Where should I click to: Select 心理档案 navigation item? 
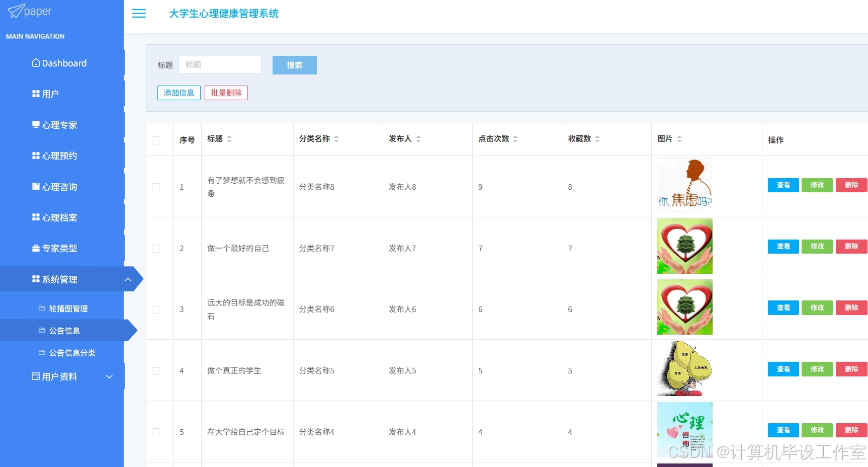coord(59,217)
